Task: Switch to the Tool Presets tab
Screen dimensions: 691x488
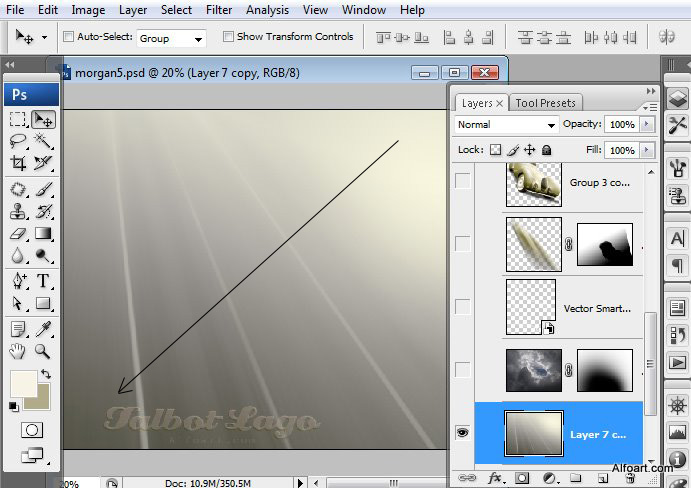Action: [545, 103]
